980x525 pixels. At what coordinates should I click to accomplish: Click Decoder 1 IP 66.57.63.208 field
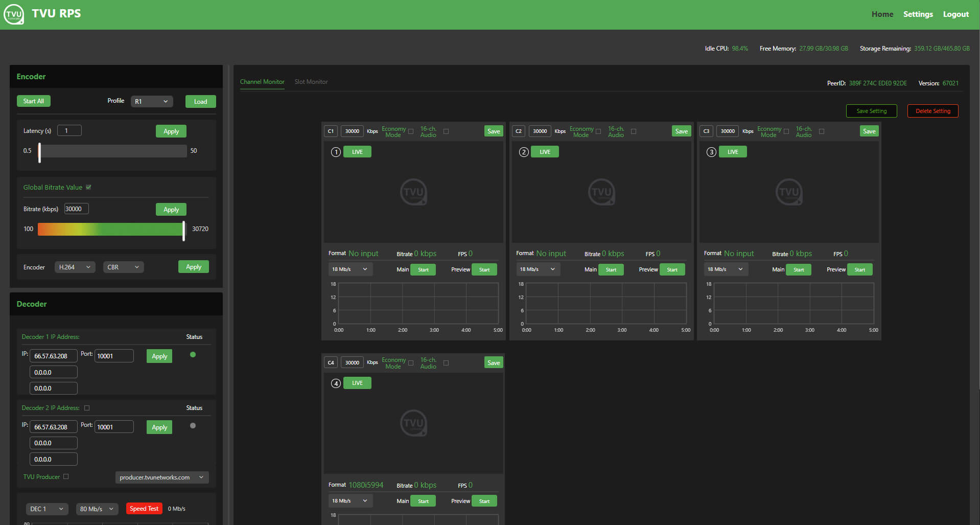pyautogui.click(x=54, y=356)
